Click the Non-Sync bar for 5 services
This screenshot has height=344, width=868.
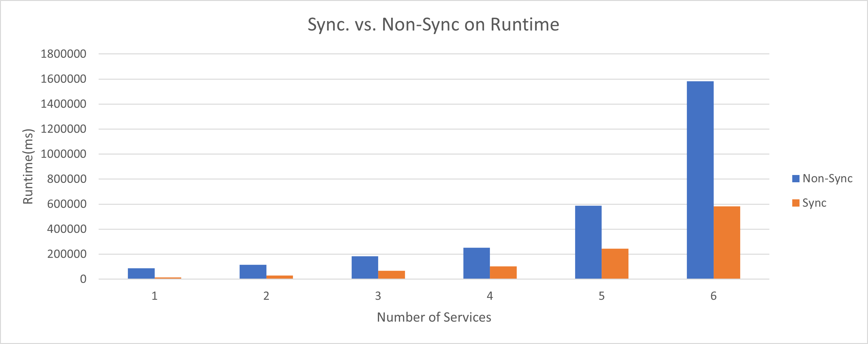pos(588,242)
